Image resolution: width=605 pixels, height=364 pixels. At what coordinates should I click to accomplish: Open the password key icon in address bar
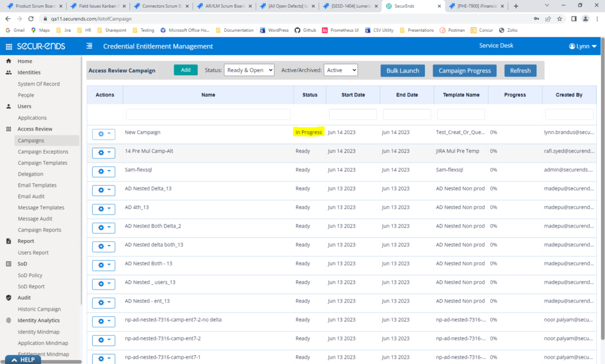coord(536,18)
